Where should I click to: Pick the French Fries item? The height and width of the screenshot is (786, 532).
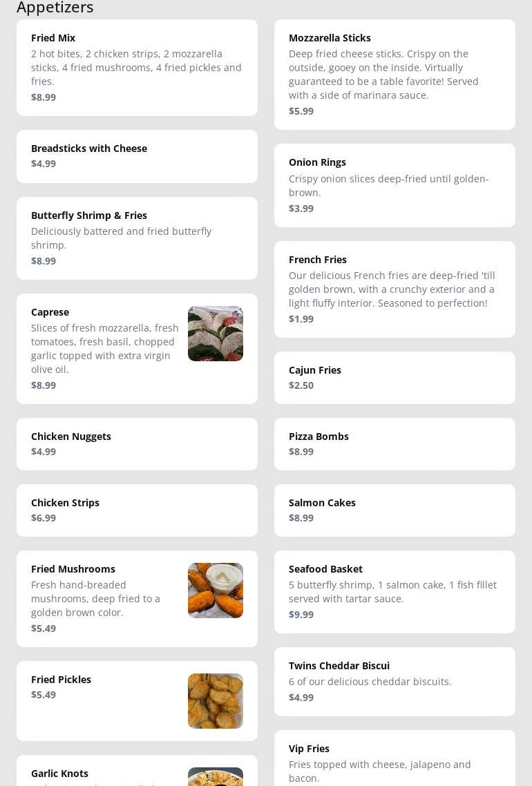pyautogui.click(x=395, y=289)
